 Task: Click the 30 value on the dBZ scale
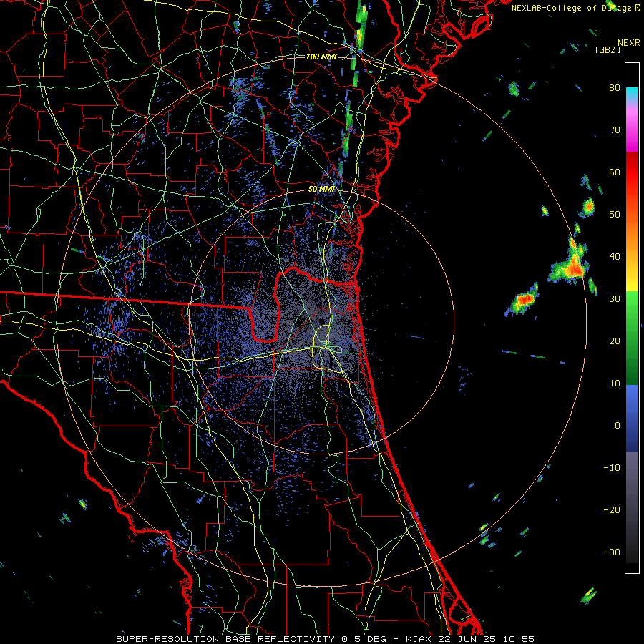tap(615, 298)
